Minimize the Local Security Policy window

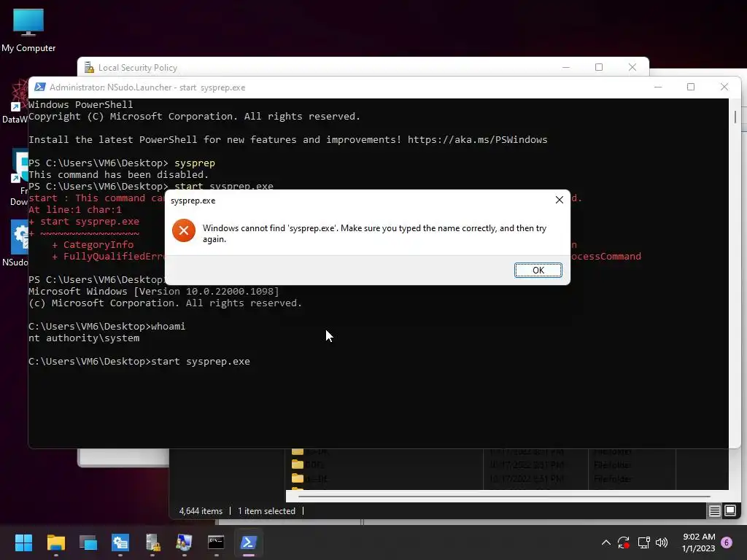pos(566,68)
